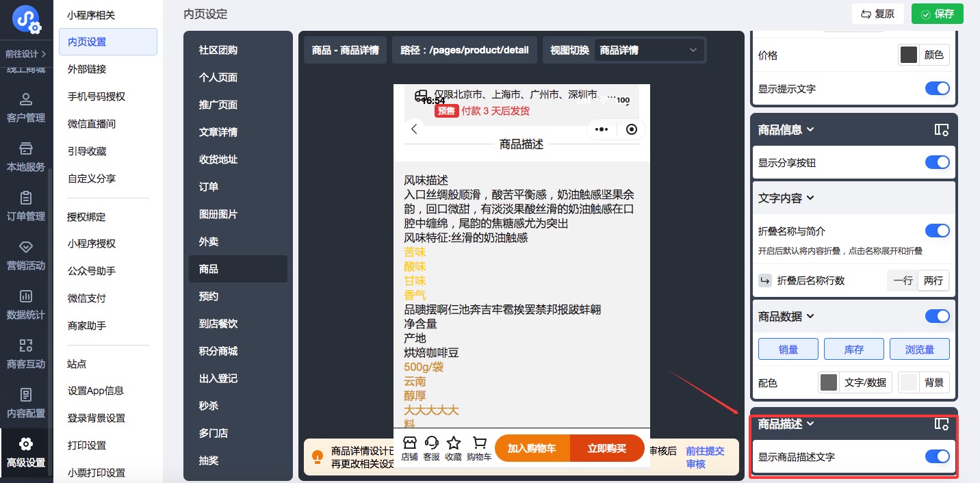This screenshot has height=483, width=980.
Task: Click the 前往提交审核 link
Action: pos(705,457)
